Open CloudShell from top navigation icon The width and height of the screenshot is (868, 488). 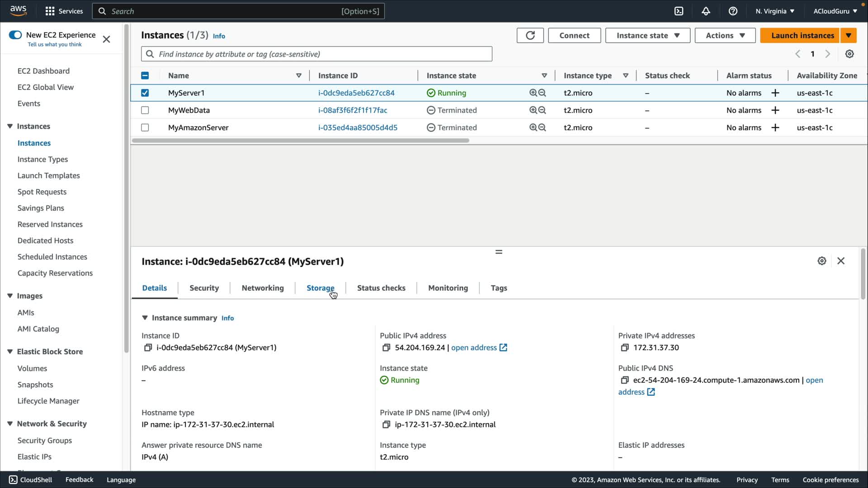679,11
